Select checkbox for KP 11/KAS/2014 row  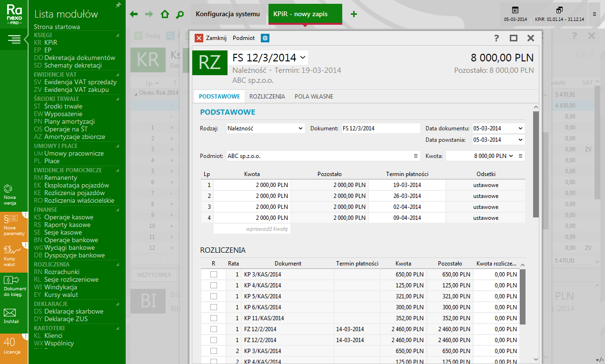click(x=214, y=318)
